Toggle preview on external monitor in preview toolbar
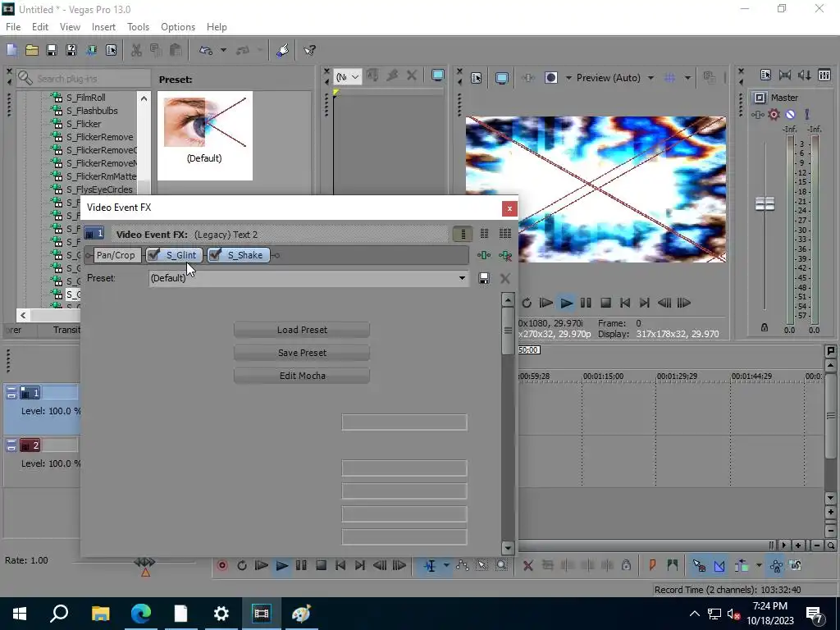Viewport: 840px width, 630px height. tap(502, 78)
